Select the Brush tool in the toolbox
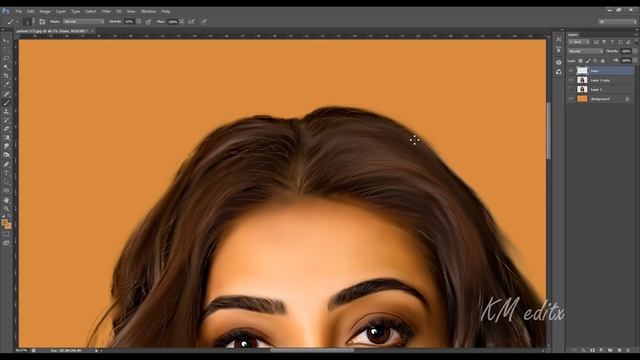Image resolution: width=640 pixels, height=360 pixels. click(x=6, y=102)
